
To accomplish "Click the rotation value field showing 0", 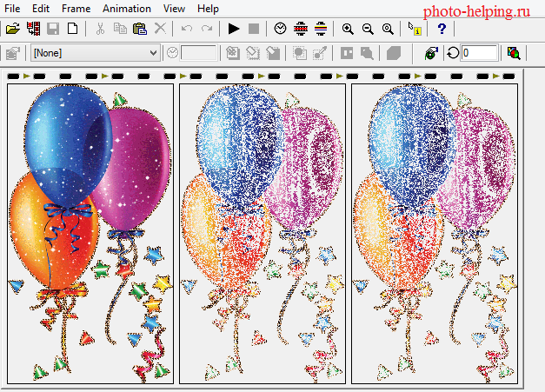I will (479, 53).
